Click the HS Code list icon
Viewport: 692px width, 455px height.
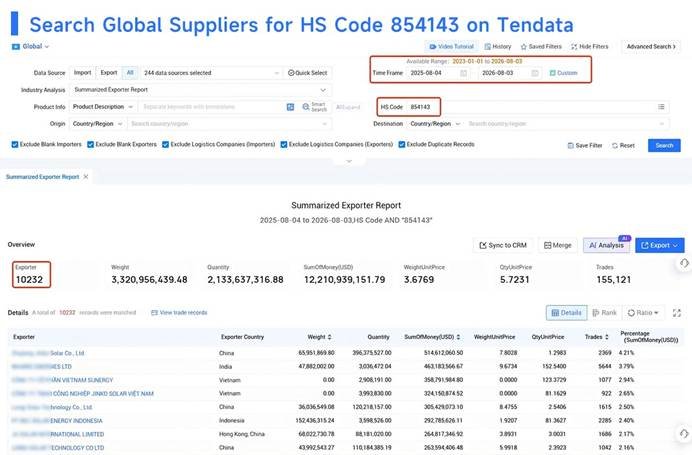[x=661, y=107]
